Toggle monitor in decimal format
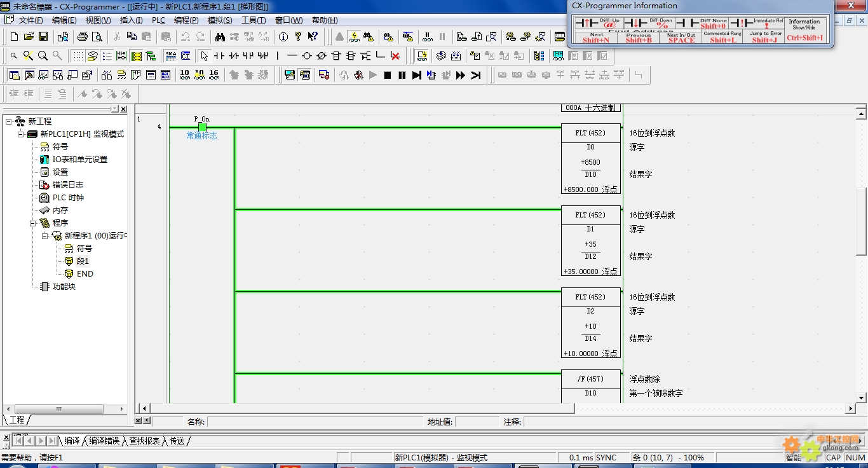868x468 pixels. click(184, 75)
